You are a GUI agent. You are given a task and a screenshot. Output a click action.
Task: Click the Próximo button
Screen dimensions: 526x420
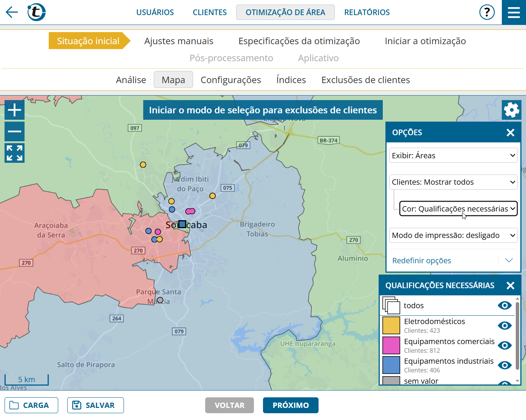[x=291, y=405]
